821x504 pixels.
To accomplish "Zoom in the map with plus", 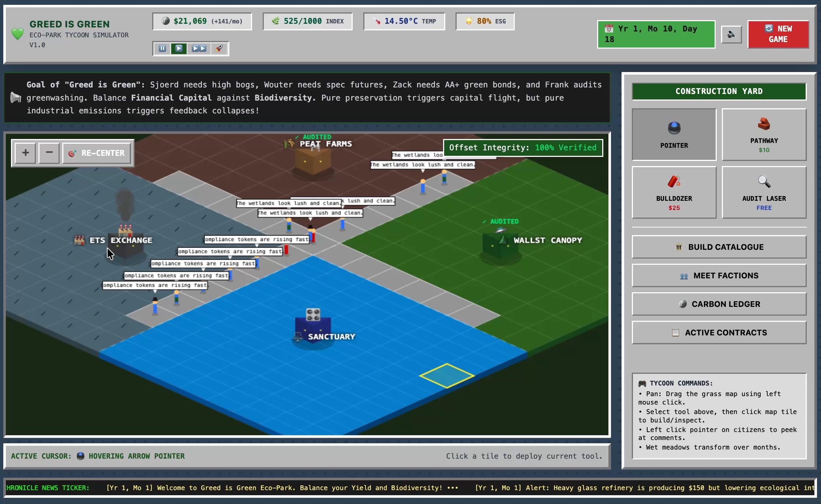I will tap(25, 153).
